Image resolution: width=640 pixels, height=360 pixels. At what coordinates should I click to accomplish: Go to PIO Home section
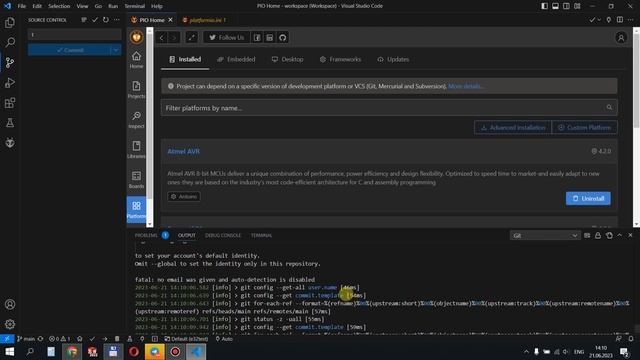coord(136,60)
